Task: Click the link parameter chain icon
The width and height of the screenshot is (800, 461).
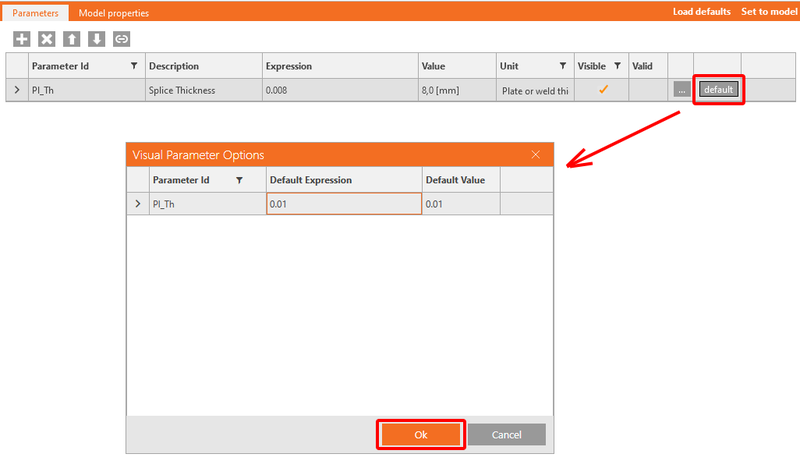Action: click(x=121, y=39)
